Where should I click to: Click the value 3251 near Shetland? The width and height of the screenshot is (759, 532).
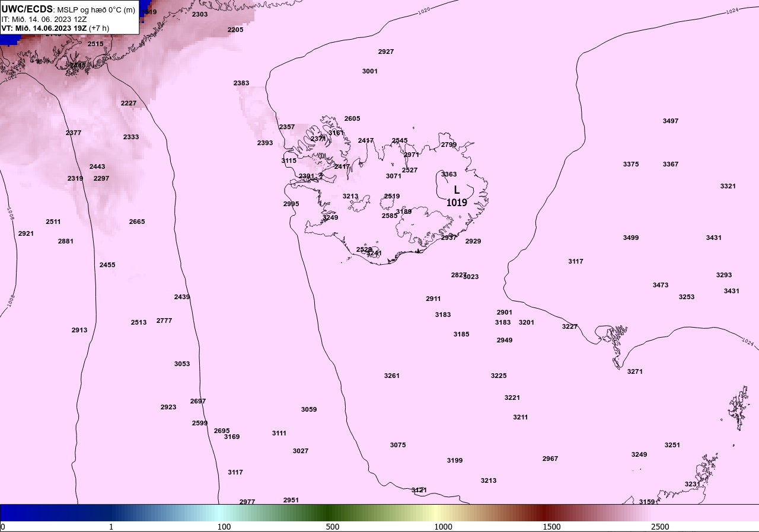[672, 445]
